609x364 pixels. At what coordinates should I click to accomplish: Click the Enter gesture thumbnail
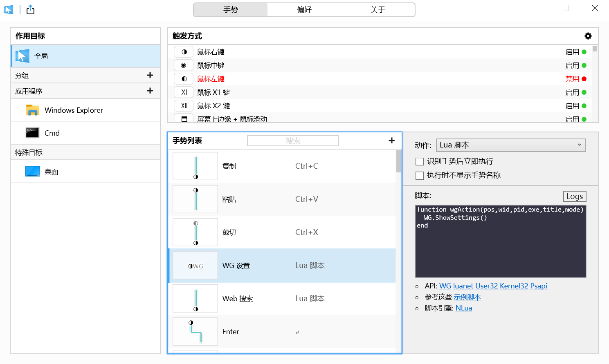pos(196,332)
